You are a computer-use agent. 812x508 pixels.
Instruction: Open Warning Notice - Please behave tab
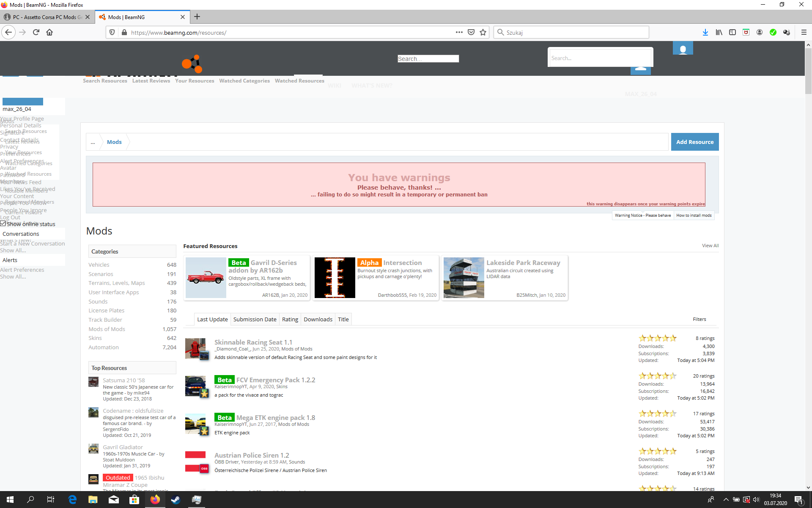(643, 215)
